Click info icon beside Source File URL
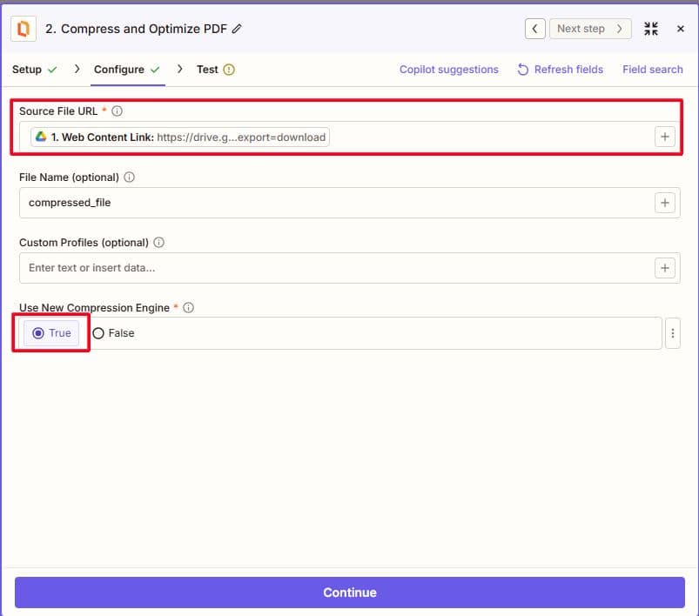The image size is (699, 616). pos(118,111)
